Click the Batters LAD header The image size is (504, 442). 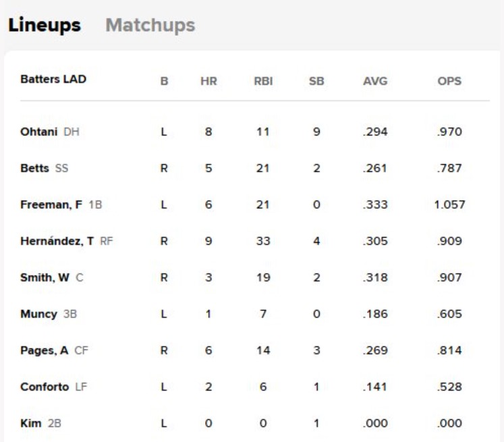pyautogui.click(x=53, y=80)
